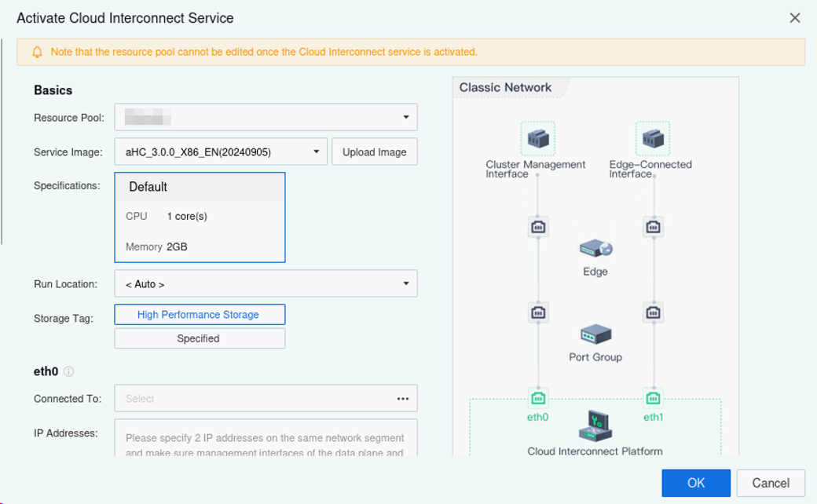Click the Upload Image button
Screen dimensions: 817x504
(374, 151)
